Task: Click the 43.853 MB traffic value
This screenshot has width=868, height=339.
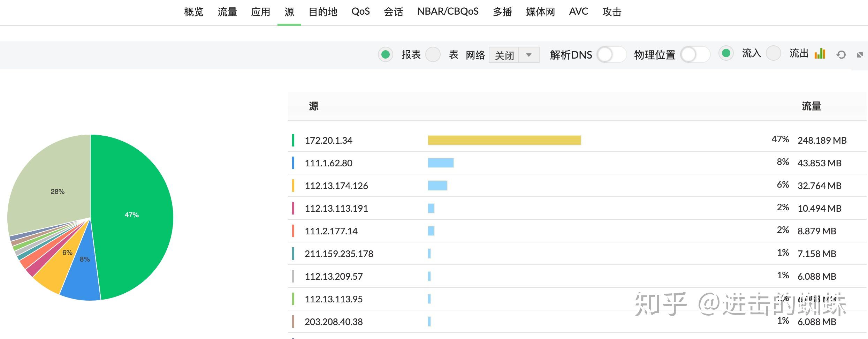Action: tap(819, 163)
